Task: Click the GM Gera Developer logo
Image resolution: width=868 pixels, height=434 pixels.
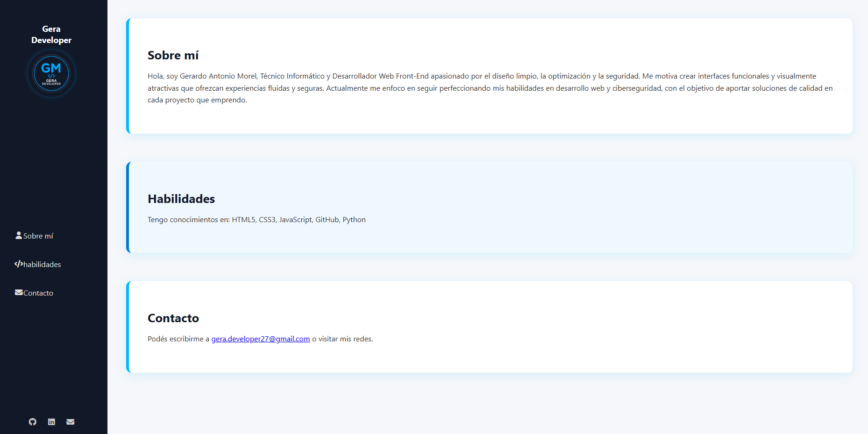Action: [x=51, y=74]
